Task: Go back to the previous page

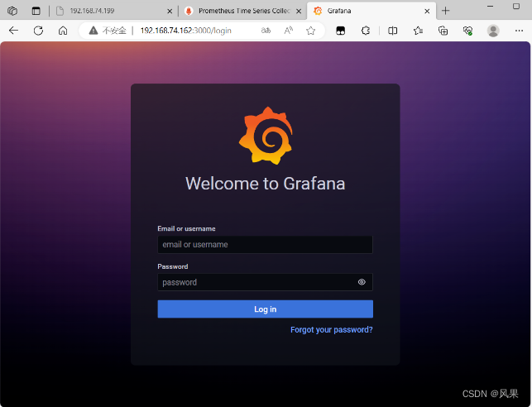Action: (13, 31)
